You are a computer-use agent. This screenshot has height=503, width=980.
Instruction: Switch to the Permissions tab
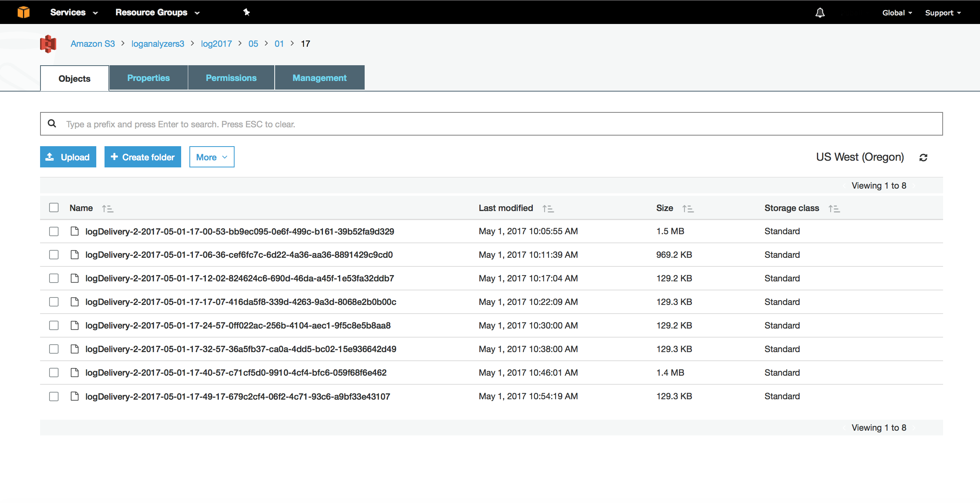231,78
